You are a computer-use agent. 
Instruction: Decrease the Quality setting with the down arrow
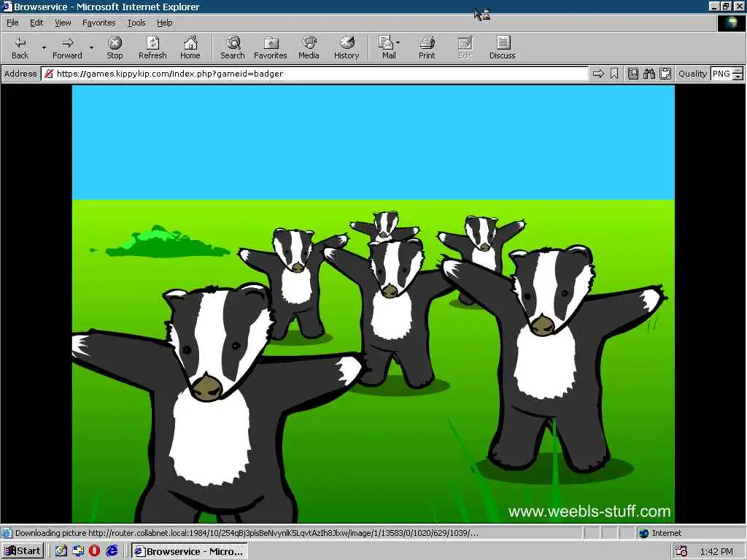pyautogui.click(x=738, y=77)
